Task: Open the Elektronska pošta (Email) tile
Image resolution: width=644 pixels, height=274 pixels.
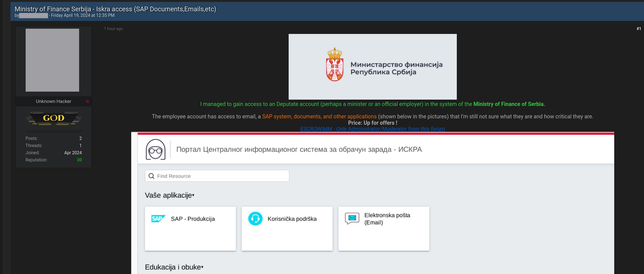Action: click(x=384, y=229)
